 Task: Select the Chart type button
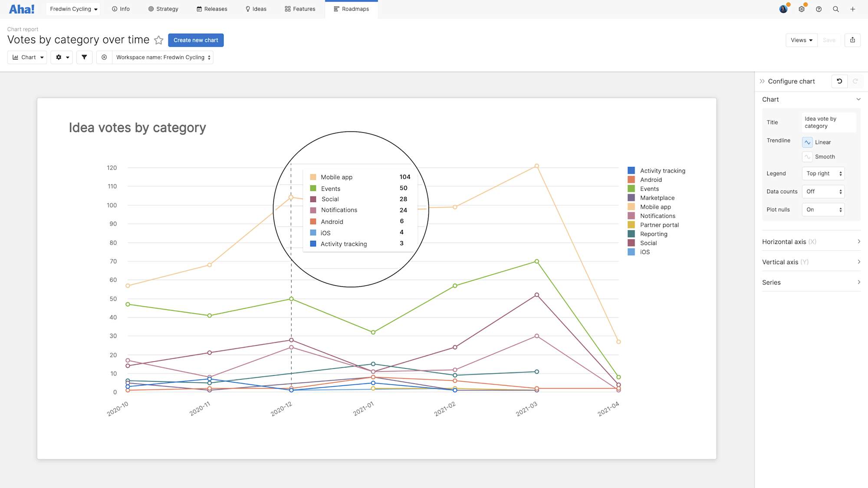[x=27, y=57]
